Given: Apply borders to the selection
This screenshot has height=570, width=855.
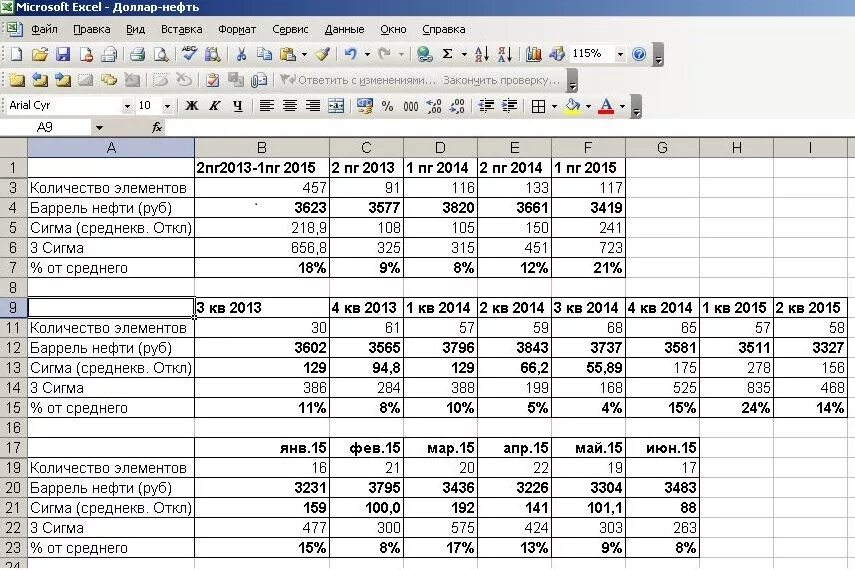Looking at the screenshot, I should coord(538,106).
